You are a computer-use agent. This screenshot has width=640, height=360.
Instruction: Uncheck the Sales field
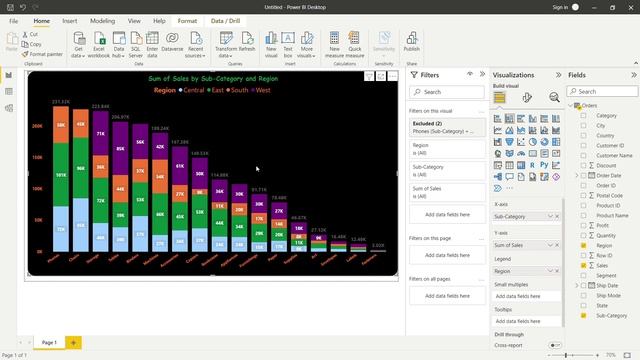tap(584, 265)
